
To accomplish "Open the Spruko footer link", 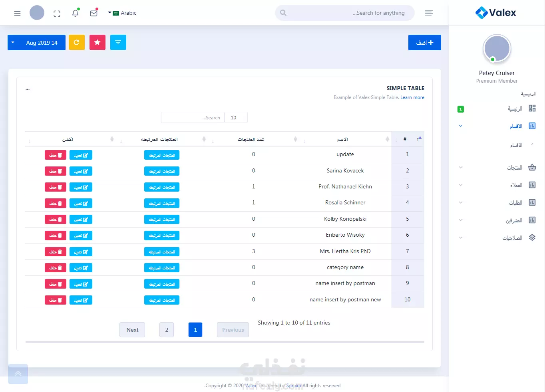I will tap(294, 386).
